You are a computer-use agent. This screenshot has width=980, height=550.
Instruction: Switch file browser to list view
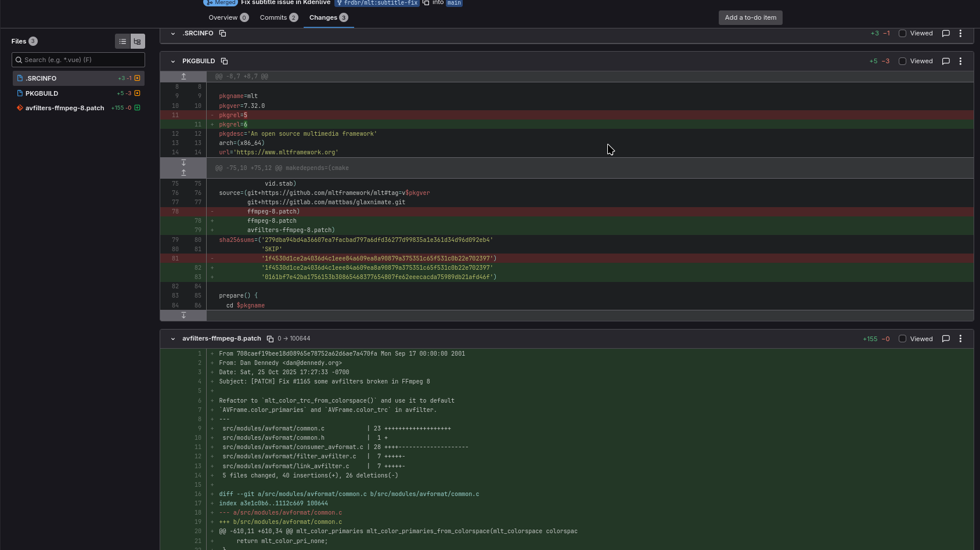pos(123,42)
